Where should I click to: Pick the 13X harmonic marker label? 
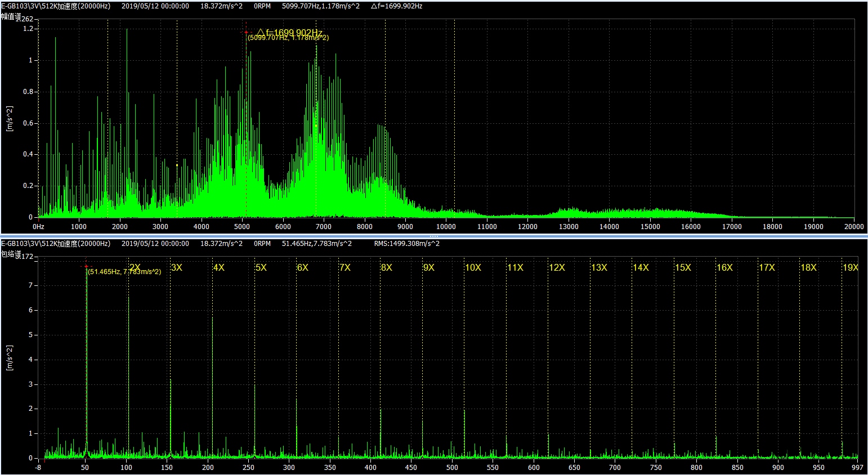pyautogui.click(x=599, y=267)
